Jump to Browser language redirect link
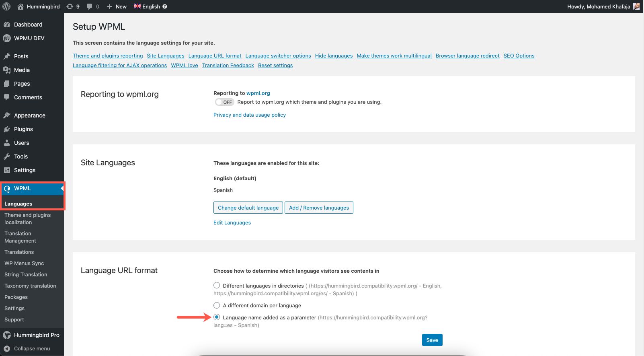The height and width of the screenshot is (356, 644). tap(468, 56)
